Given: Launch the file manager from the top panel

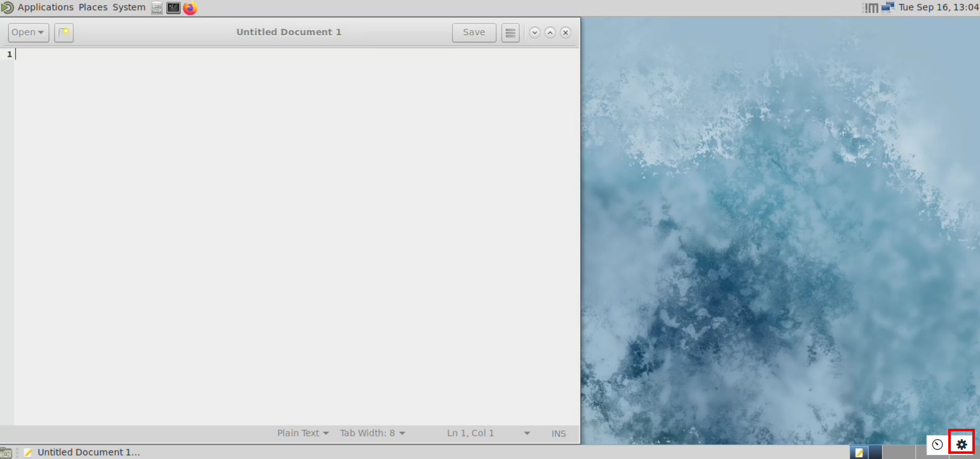Looking at the screenshot, I should click(x=157, y=8).
